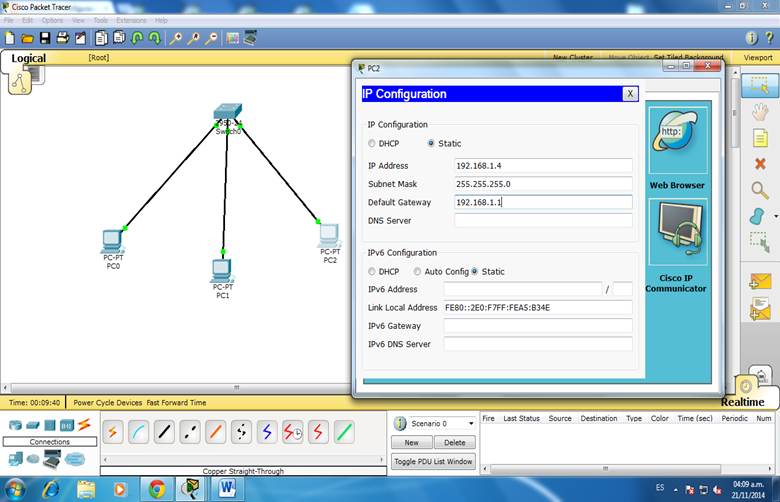The width and height of the screenshot is (780, 502).
Task: Click the Viewport button
Action: point(758,58)
